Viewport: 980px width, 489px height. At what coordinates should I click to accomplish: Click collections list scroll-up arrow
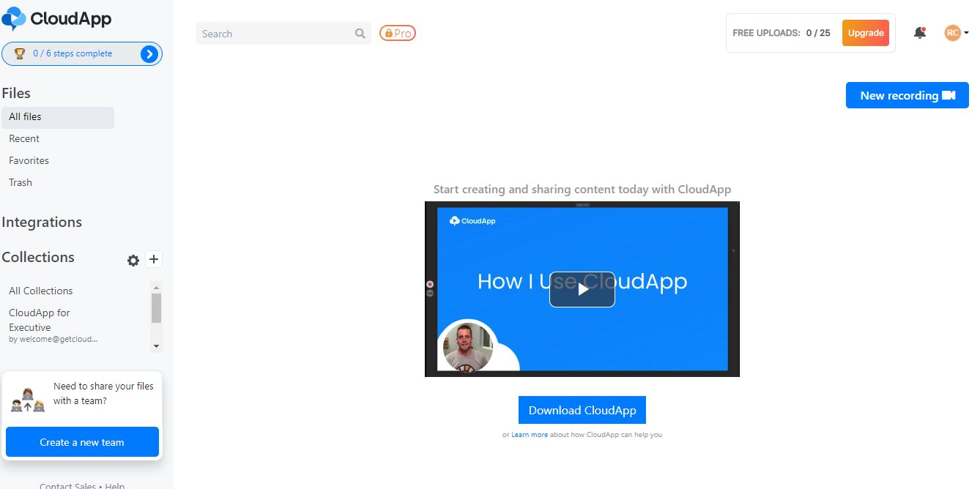pos(156,287)
